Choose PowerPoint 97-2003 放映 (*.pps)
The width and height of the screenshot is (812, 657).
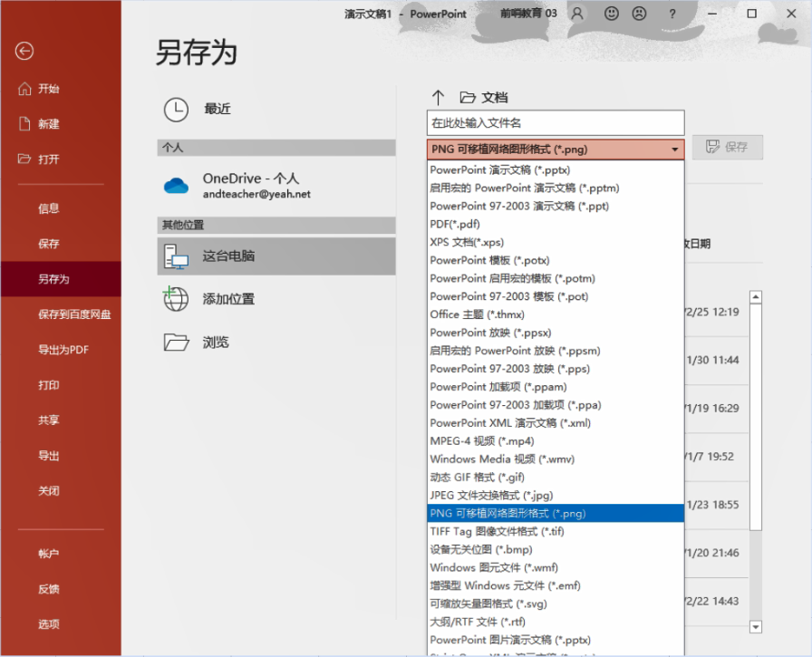[556, 369]
